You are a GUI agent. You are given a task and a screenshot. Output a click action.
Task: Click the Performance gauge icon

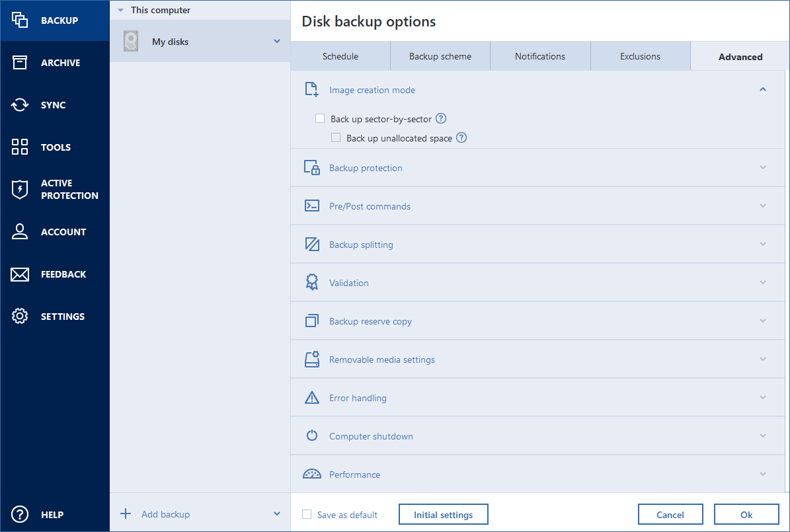(x=311, y=475)
